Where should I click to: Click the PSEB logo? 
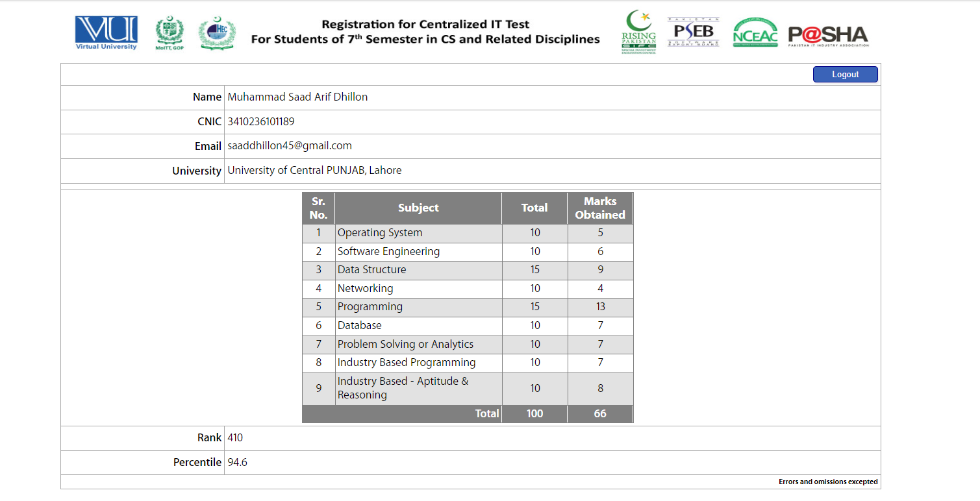(x=693, y=32)
